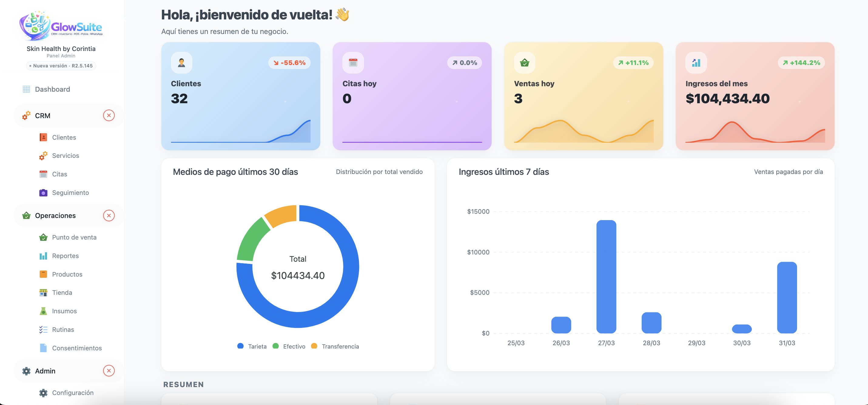Click the calendar icon on Citas hoy card
This screenshot has width=868, height=405.
tap(353, 63)
